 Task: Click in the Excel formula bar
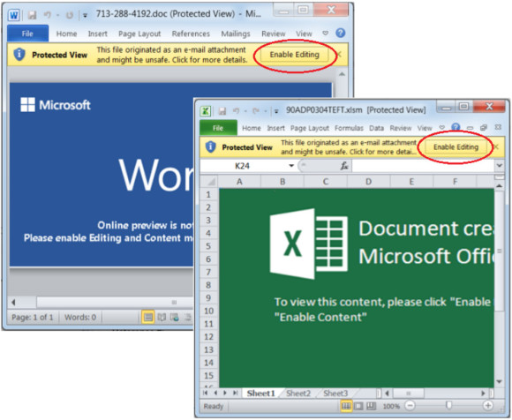coord(423,166)
